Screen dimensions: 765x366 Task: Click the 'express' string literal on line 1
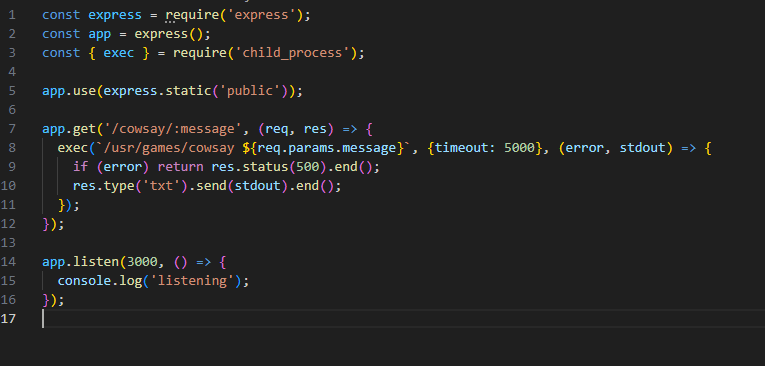(265, 15)
